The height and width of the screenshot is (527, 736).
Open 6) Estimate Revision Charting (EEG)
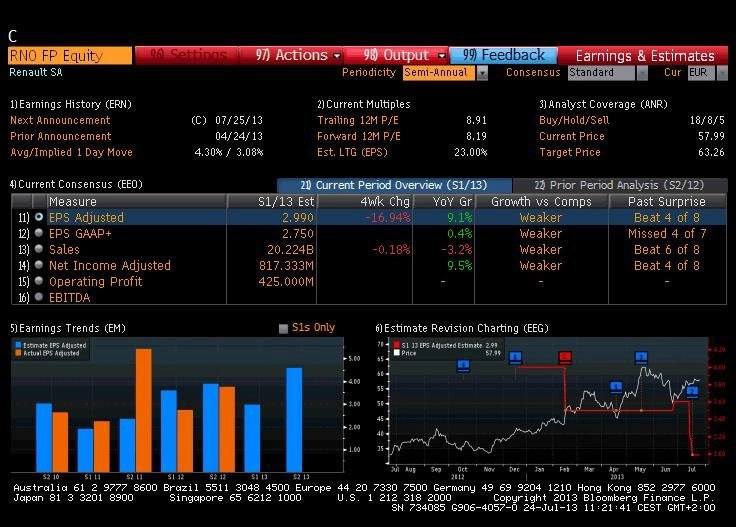[x=462, y=328]
